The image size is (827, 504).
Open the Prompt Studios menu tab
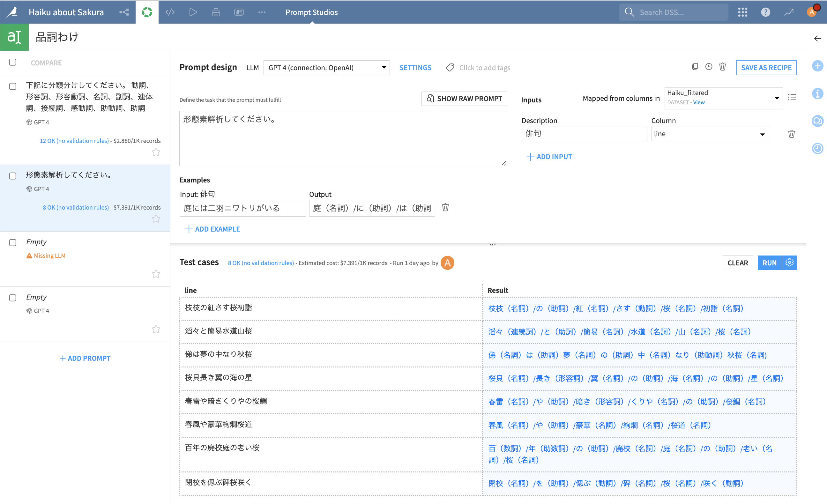coord(311,12)
